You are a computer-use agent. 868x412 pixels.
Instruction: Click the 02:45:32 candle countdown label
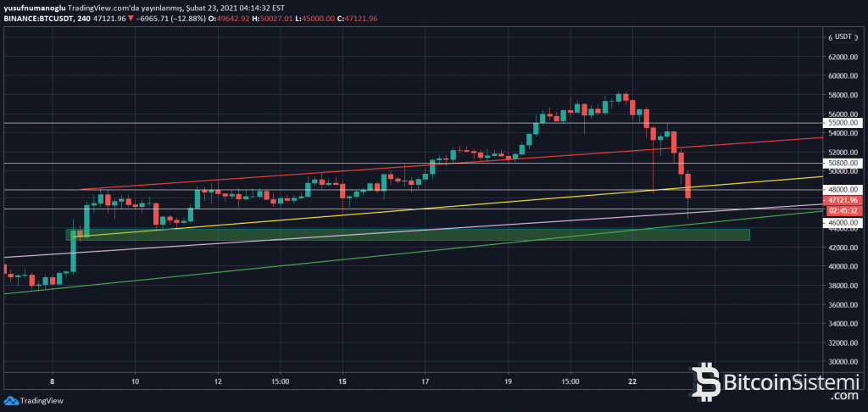tap(843, 211)
